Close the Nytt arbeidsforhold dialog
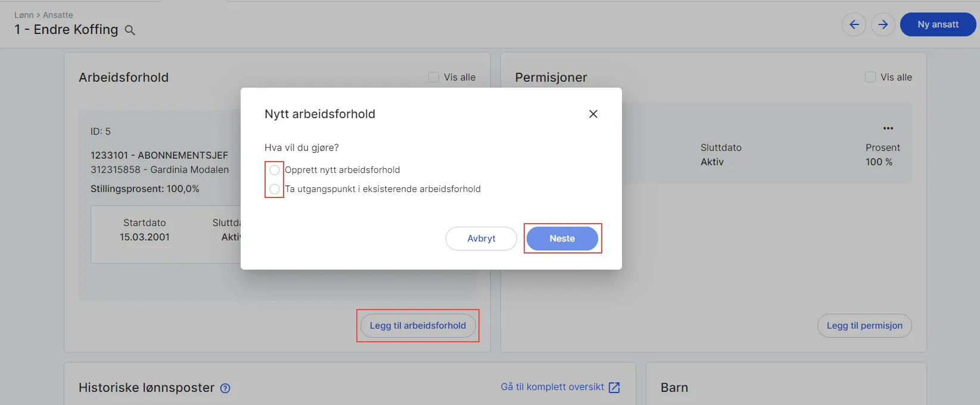Screen dimensions: 980x405 point(593,113)
